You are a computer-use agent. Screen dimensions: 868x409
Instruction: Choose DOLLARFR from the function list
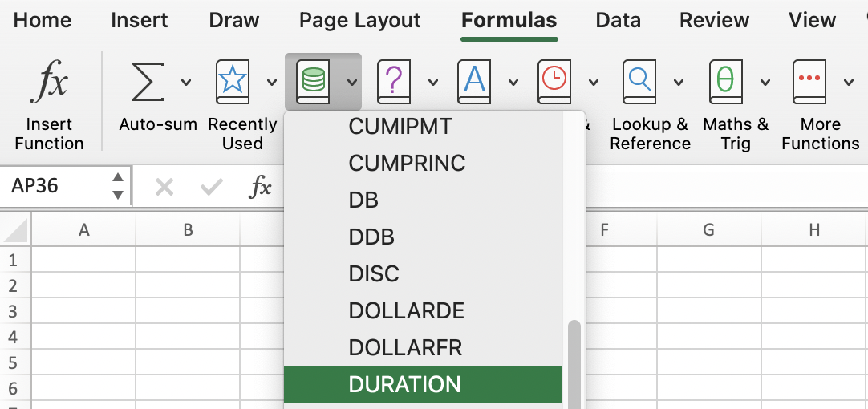423,347
